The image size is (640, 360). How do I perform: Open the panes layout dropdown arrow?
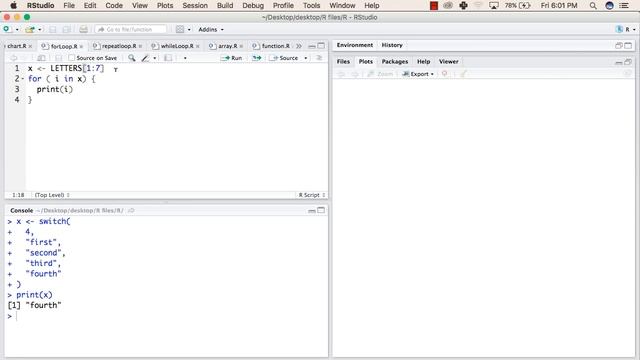189,30
